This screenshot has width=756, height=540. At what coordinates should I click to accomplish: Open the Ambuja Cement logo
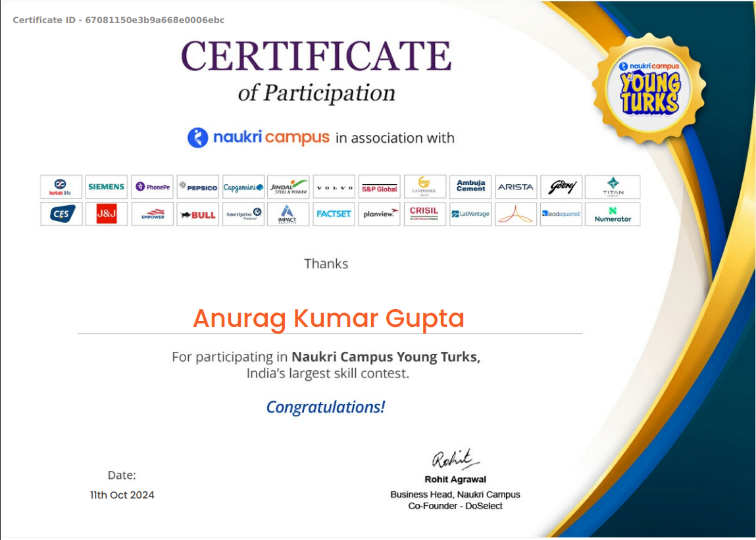470,187
